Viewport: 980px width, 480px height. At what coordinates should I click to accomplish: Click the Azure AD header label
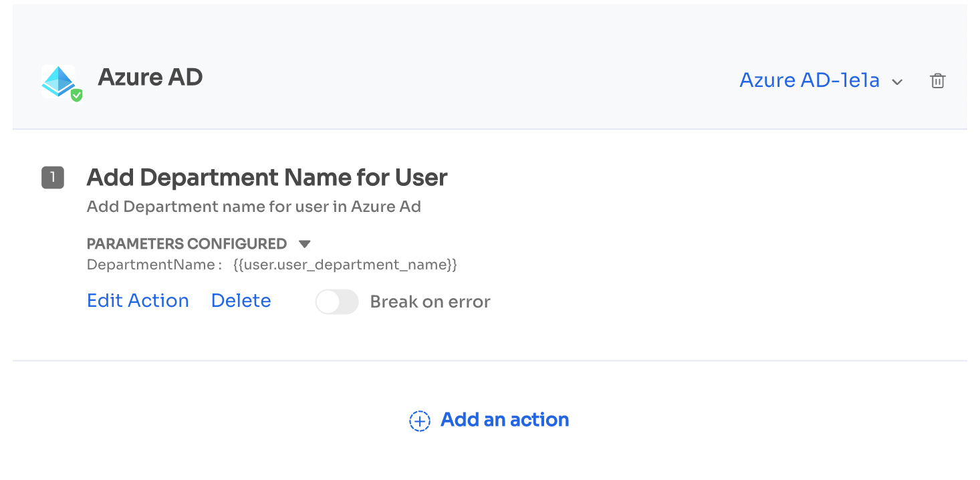coord(150,77)
